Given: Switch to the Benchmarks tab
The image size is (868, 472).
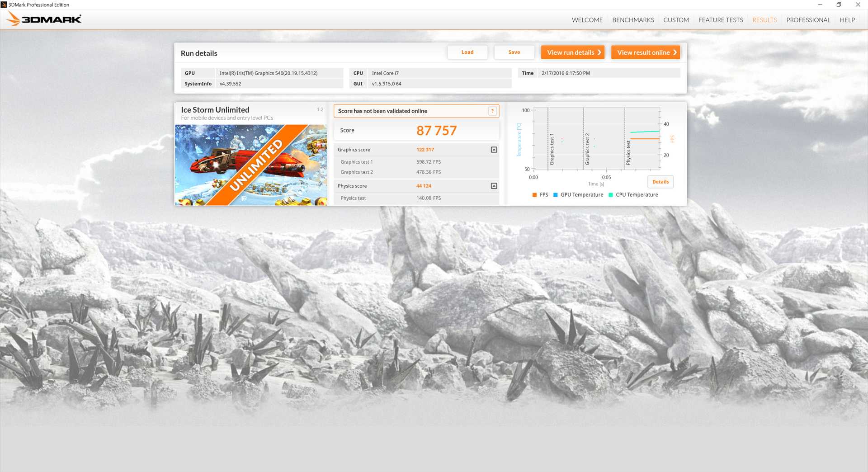Looking at the screenshot, I should click(x=633, y=20).
